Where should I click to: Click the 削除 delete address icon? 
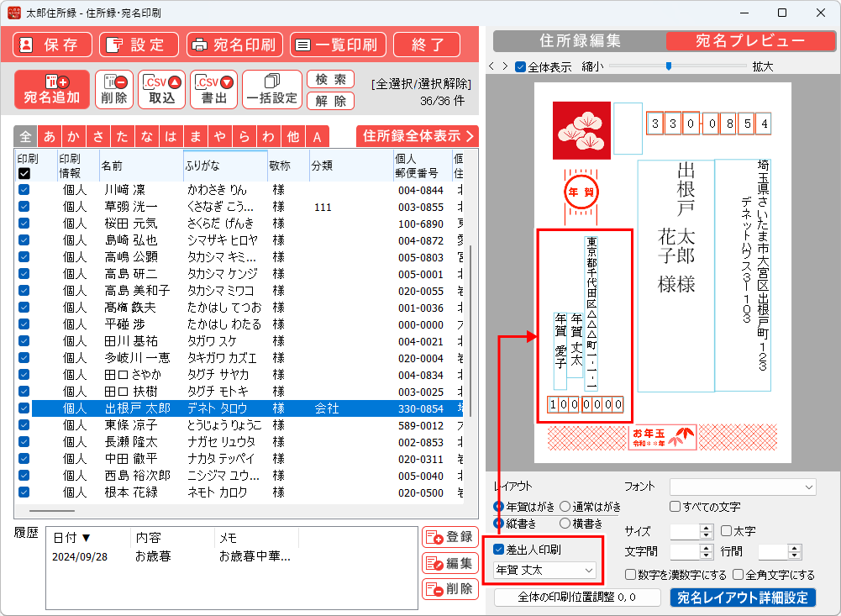coord(114,89)
